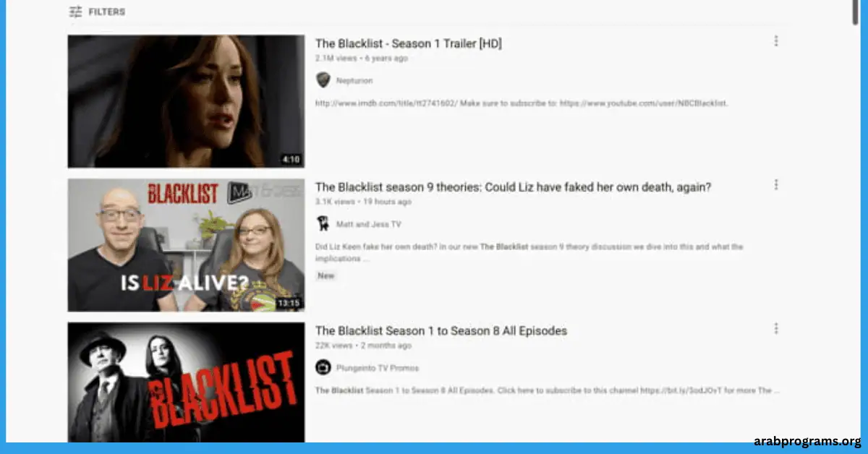Open 'The Blacklist - Season 1 Trailer [HD]' title

(x=409, y=43)
